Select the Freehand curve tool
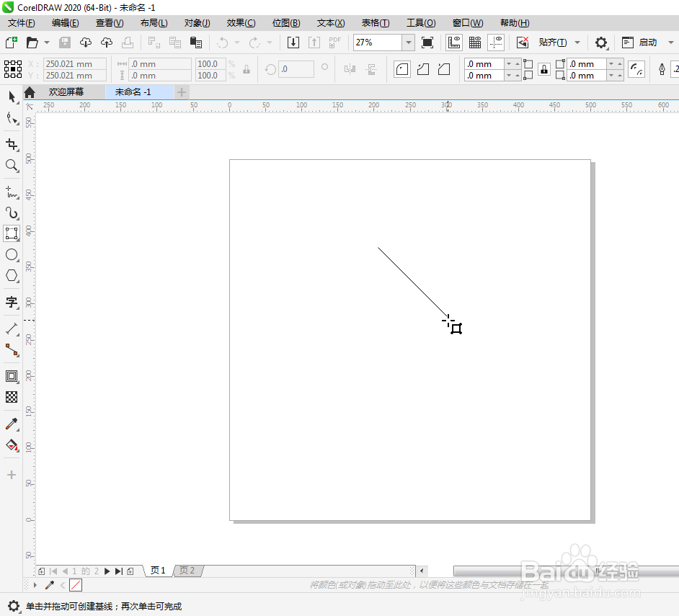 tap(12, 192)
